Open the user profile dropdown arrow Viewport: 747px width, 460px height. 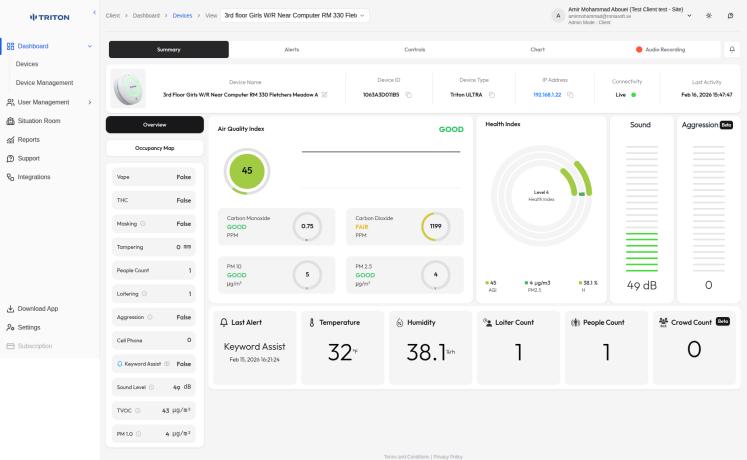point(688,16)
